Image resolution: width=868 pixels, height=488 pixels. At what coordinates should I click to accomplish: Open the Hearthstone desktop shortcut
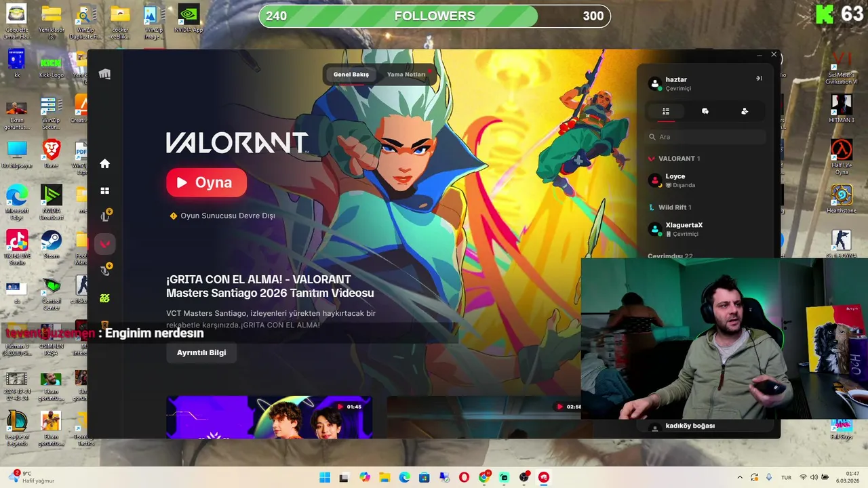coord(842,199)
